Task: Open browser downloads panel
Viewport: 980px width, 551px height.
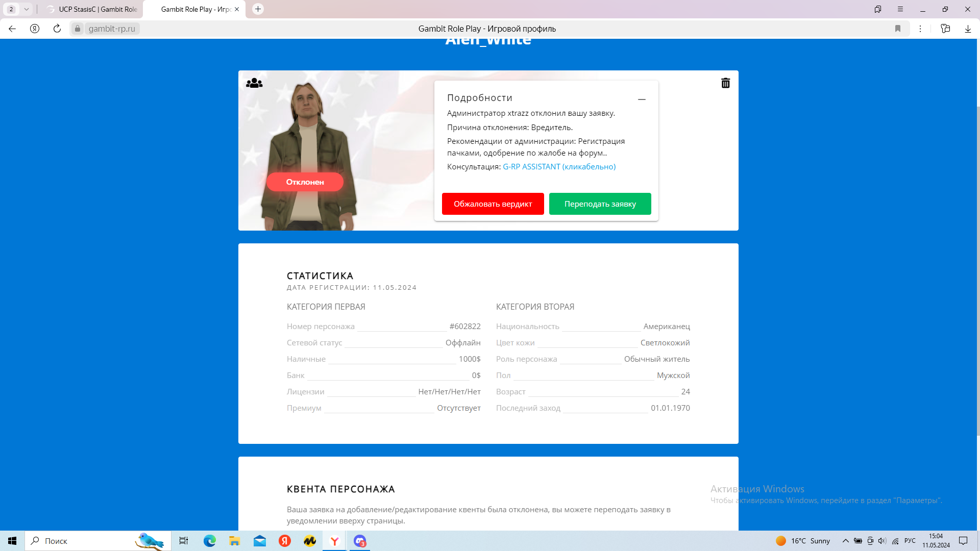Action: click(x=967, y=29)
